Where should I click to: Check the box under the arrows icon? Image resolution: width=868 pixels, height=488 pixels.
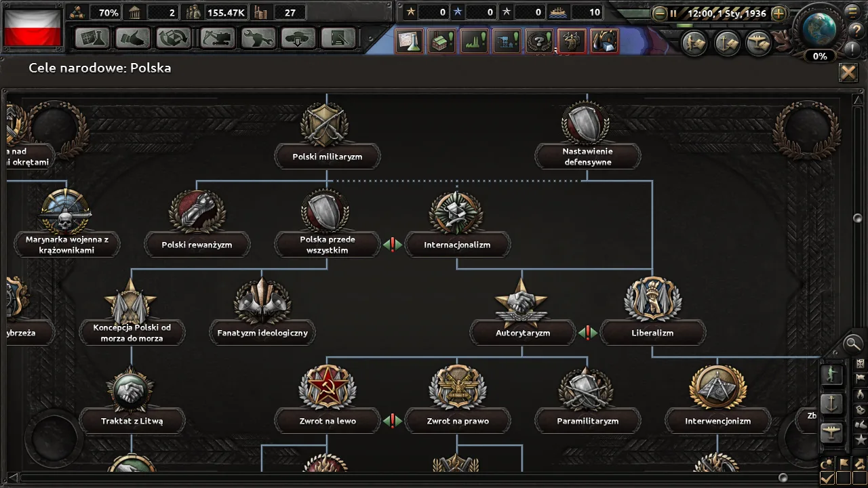click(x=860, y=479)
